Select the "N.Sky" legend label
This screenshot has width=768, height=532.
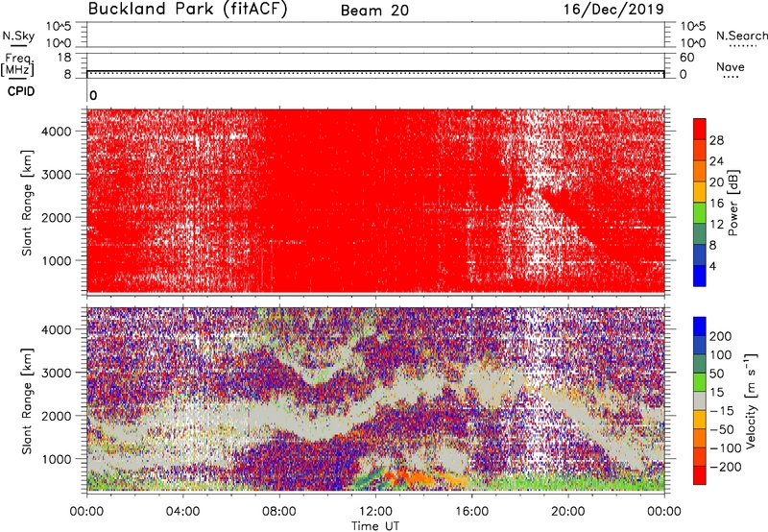(x=18, y=36)
